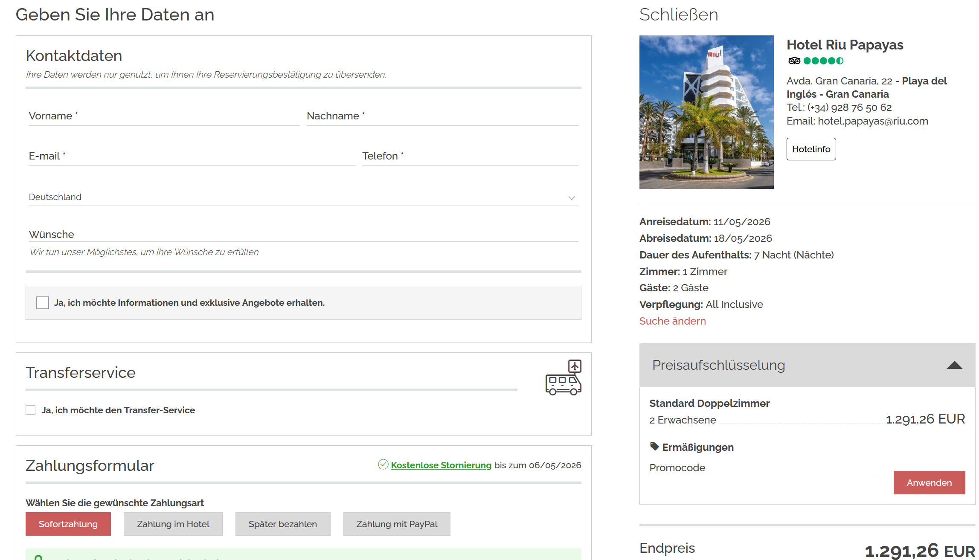Collapse the Preisaufschlüsselung panel arrow
This screenshot has height=560, width=979.
point(954,365)
